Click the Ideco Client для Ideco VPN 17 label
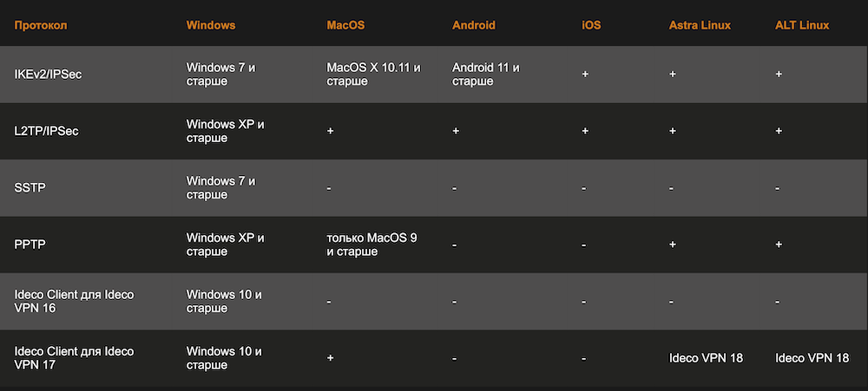This screenshot has height=391, width=868. tap(75, 358)
